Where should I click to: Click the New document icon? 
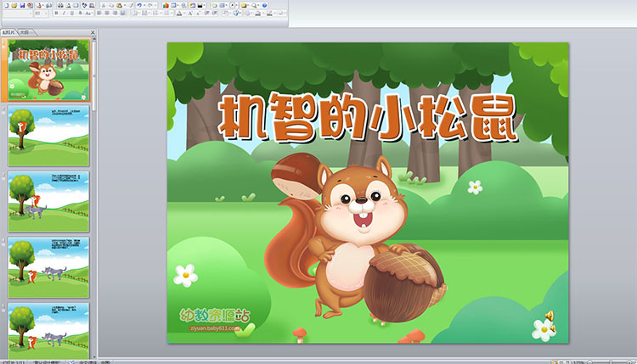5,4
